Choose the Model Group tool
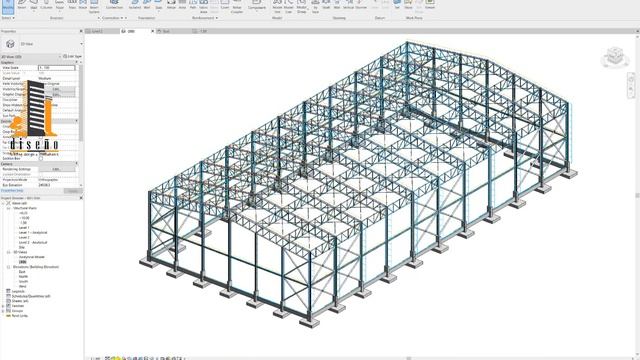Image resolution: width=640 pixels, height=360 pixels. pyautogui.click(x=302, y=6)
